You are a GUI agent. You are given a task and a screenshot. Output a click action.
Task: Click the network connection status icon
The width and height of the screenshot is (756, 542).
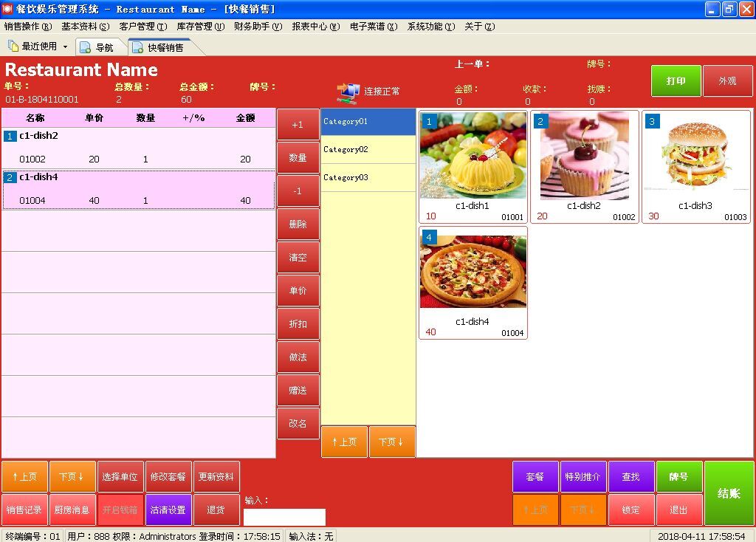347,92
